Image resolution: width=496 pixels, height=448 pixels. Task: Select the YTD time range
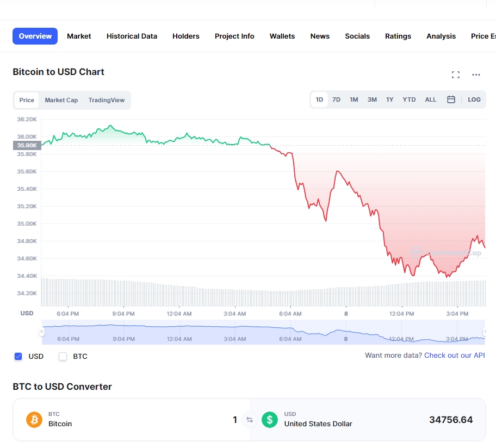[x=409, y=99]
